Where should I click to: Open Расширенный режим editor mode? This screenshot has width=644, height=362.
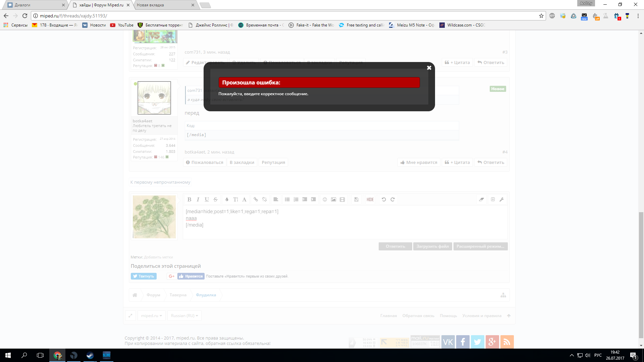(480, 246)
